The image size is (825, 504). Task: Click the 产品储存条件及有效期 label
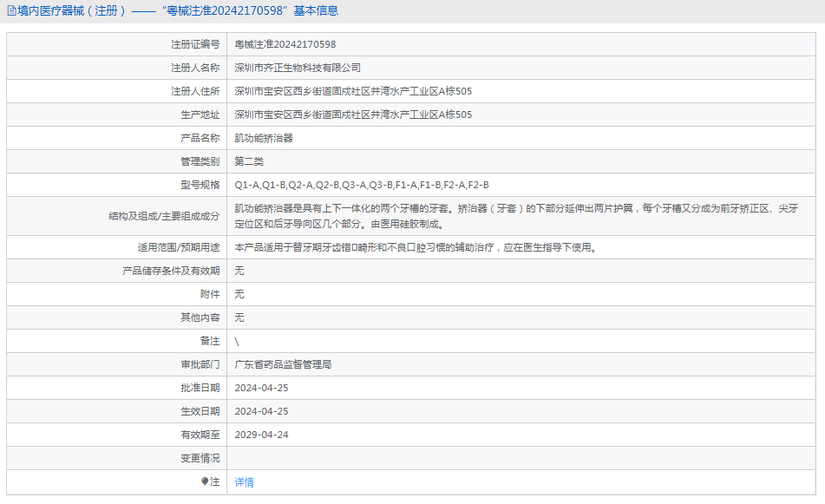point(171,271)
